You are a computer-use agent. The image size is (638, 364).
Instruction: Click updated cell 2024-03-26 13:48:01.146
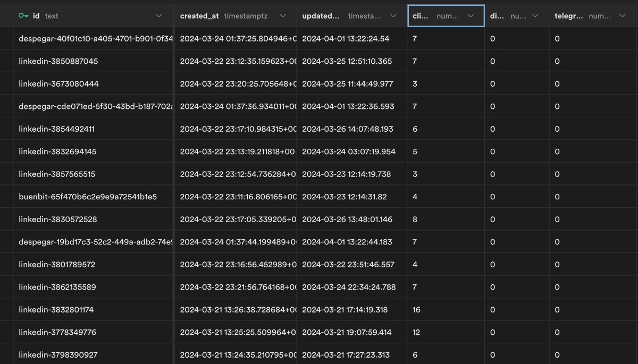pos(352,219)
